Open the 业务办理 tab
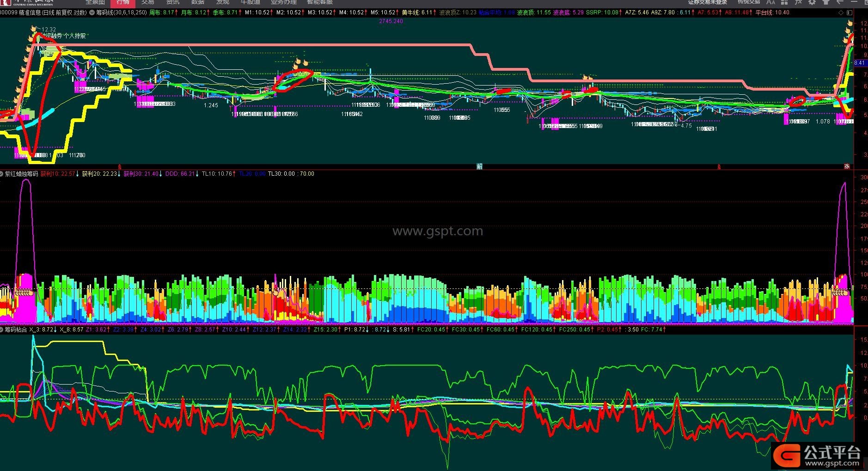The height and width of the screenshot is (471, 868). (x=283, y=2)
